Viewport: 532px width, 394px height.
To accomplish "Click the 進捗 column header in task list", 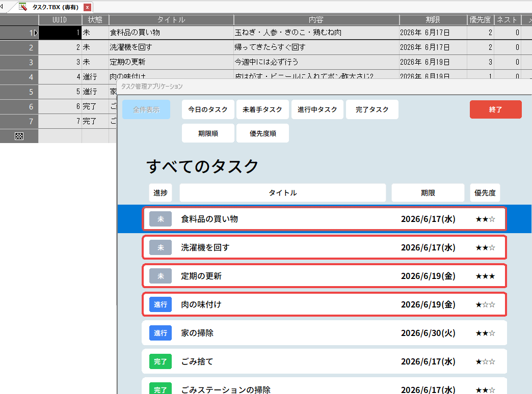I will (x=161, y=193).
